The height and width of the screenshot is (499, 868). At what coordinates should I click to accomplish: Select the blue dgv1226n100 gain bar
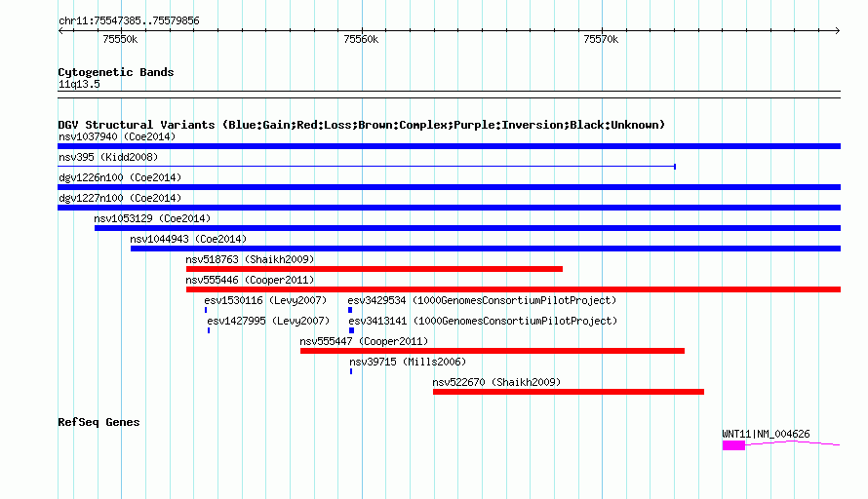[449, 187]
